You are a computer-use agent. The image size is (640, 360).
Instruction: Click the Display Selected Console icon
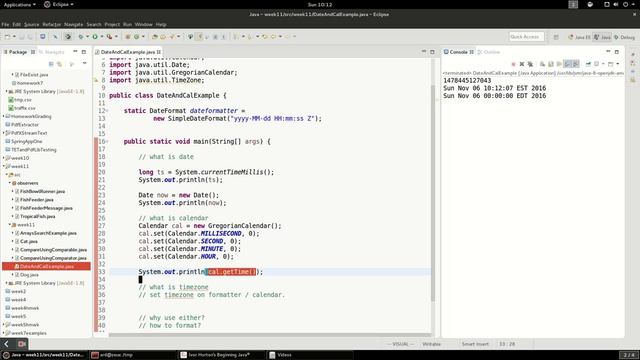pos(597,64)
